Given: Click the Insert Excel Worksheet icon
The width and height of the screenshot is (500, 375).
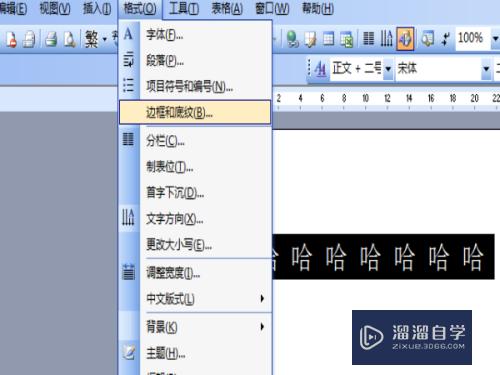Looking at the screenshot, I should coord(346,39).
